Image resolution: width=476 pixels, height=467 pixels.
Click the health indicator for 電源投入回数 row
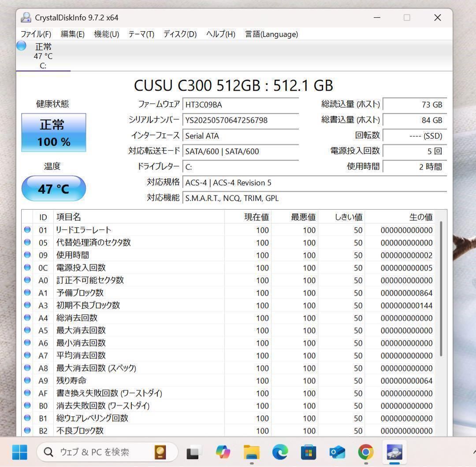(x=27, y=267)
